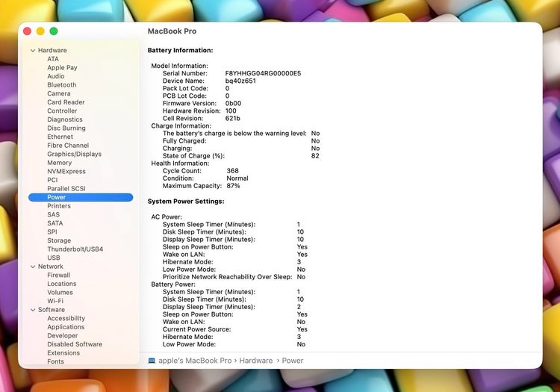This screenshot has height=392, width=560.
Task: Click the Hardware category label
Action: (52, 50)
